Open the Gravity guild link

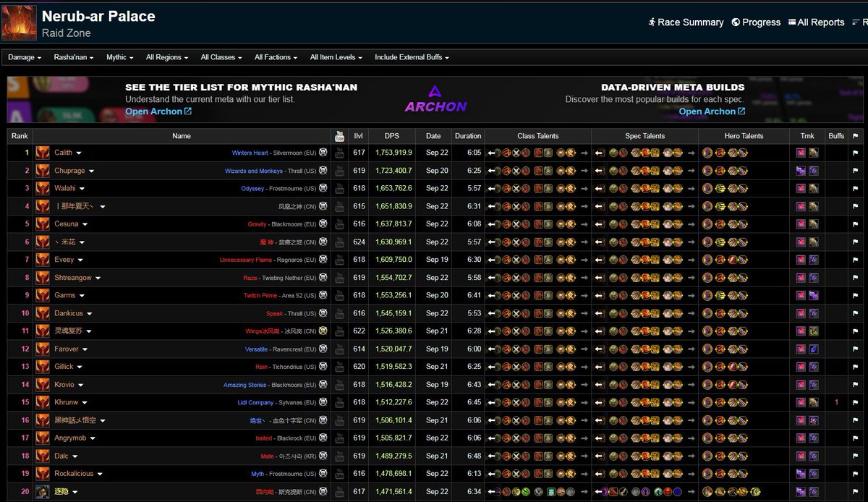pos(258,224)
